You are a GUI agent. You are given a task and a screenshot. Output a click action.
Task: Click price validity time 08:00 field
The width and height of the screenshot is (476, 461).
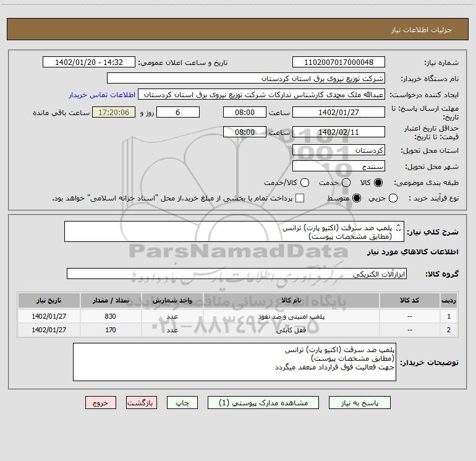pyautogui.click(x=245, y=132)
